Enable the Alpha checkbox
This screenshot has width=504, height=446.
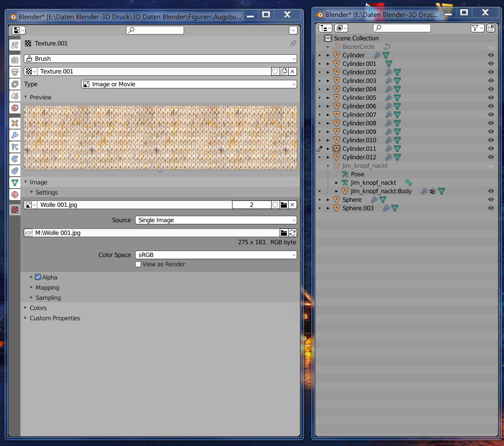point(38,277)
